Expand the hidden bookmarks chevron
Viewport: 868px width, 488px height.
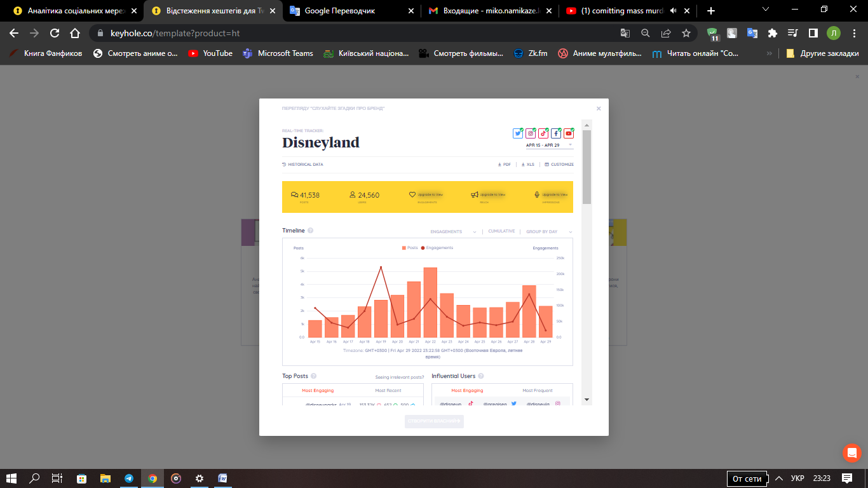(x=770, y=53)
